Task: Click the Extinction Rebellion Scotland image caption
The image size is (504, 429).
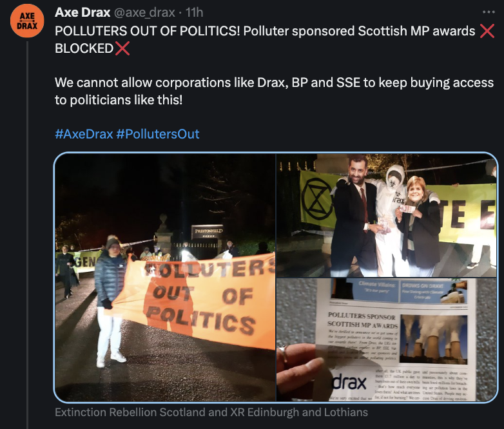Action: click(211, 412)
